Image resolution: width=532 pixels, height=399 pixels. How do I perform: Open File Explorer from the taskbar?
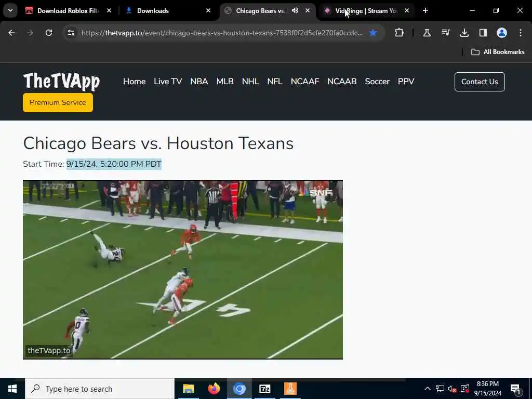(188, 389)
